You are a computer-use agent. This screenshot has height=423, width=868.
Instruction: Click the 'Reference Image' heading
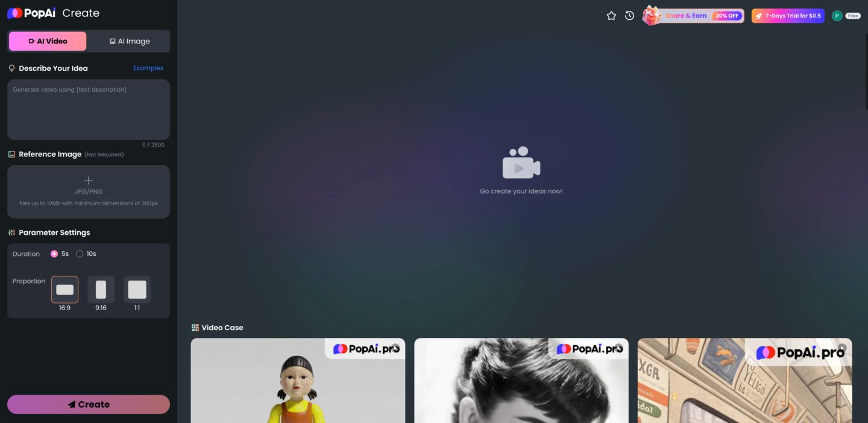click(50, 154)
